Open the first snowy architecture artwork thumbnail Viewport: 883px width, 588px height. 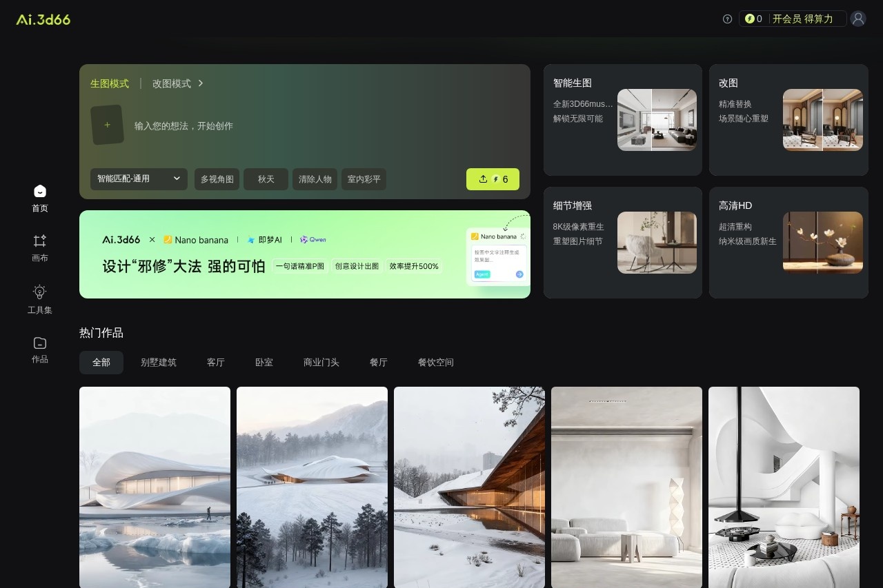[x=155, y=487]
